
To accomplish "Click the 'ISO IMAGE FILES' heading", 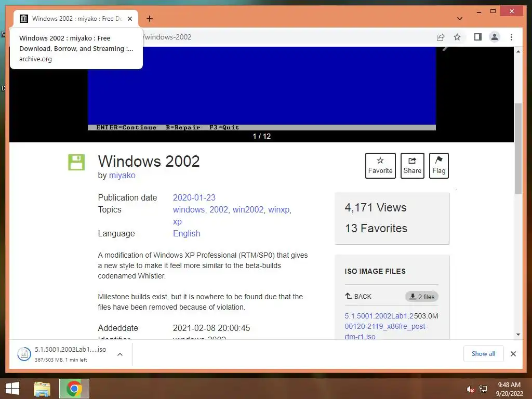I will pos(375,271).
